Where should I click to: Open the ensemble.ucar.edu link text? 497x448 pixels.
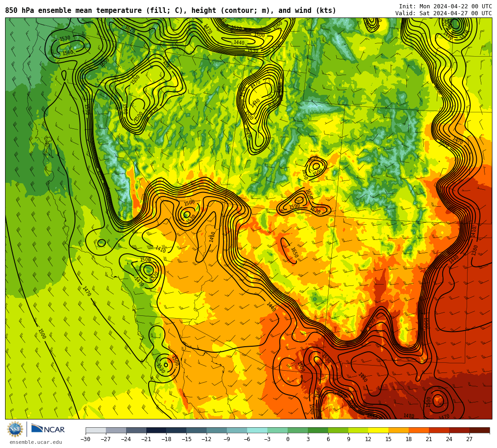(36, 442)
